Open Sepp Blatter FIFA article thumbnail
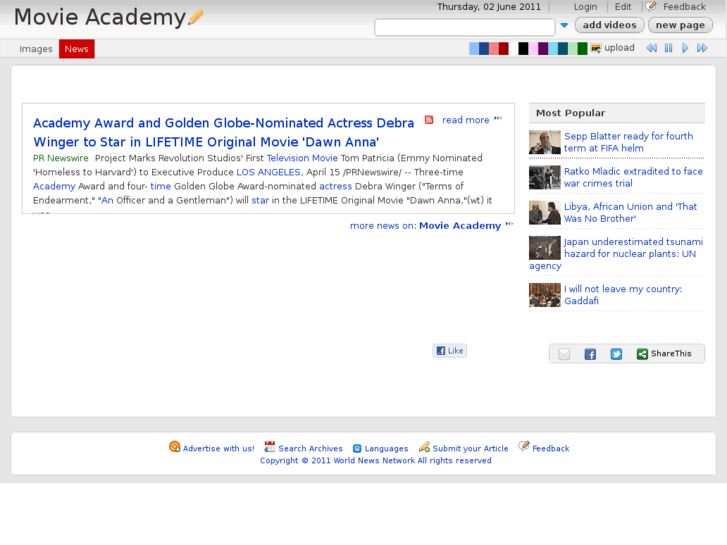Viewport: 727px width, 545px height. (x=545, y=142)
